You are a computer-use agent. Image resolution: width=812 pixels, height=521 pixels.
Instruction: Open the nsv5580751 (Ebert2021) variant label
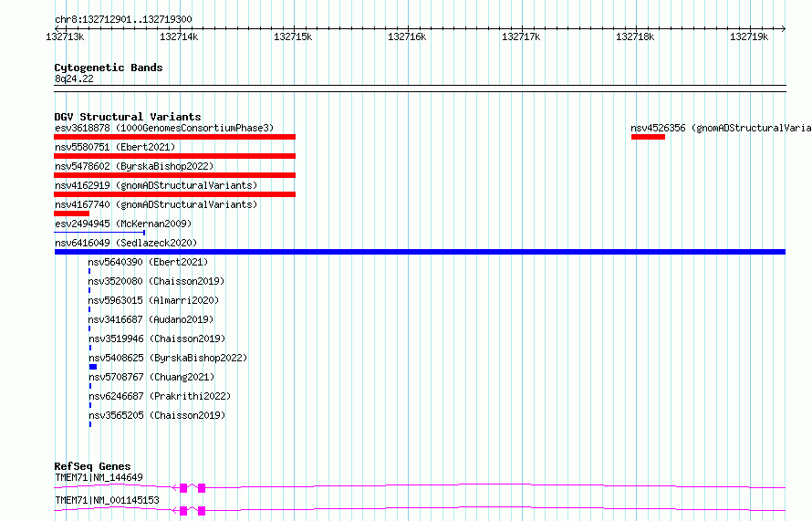(115, 147)
